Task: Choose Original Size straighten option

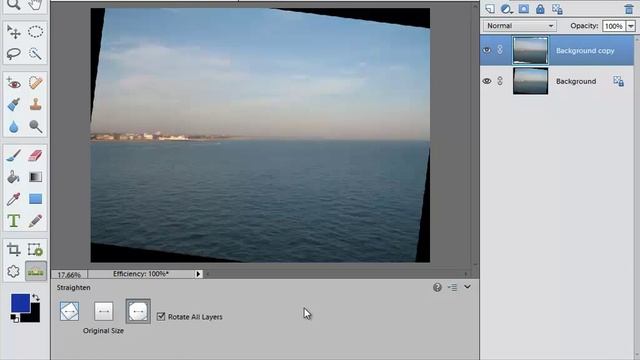Action: 138,311
